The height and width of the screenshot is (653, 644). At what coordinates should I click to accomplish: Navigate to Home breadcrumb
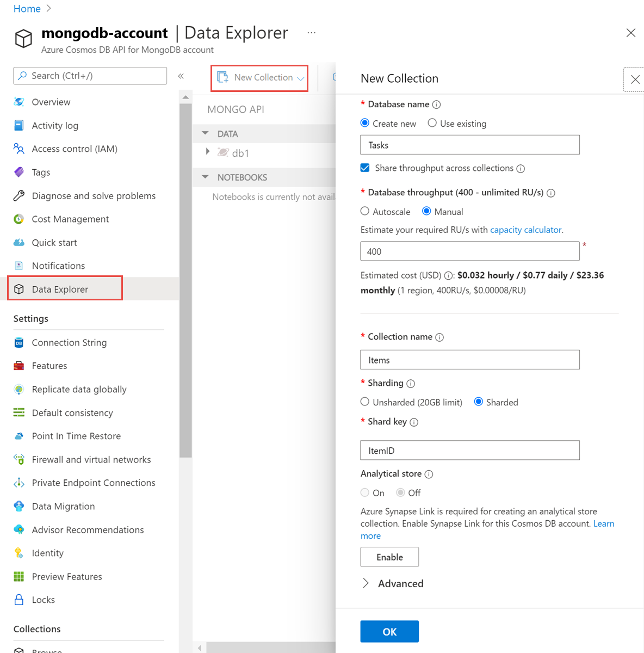coord(27,8)
